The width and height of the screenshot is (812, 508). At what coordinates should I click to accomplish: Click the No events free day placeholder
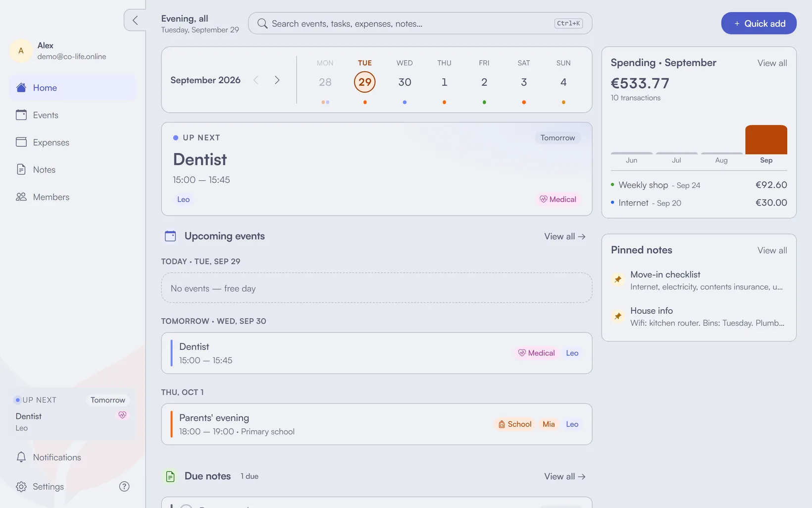click(376, 288)
